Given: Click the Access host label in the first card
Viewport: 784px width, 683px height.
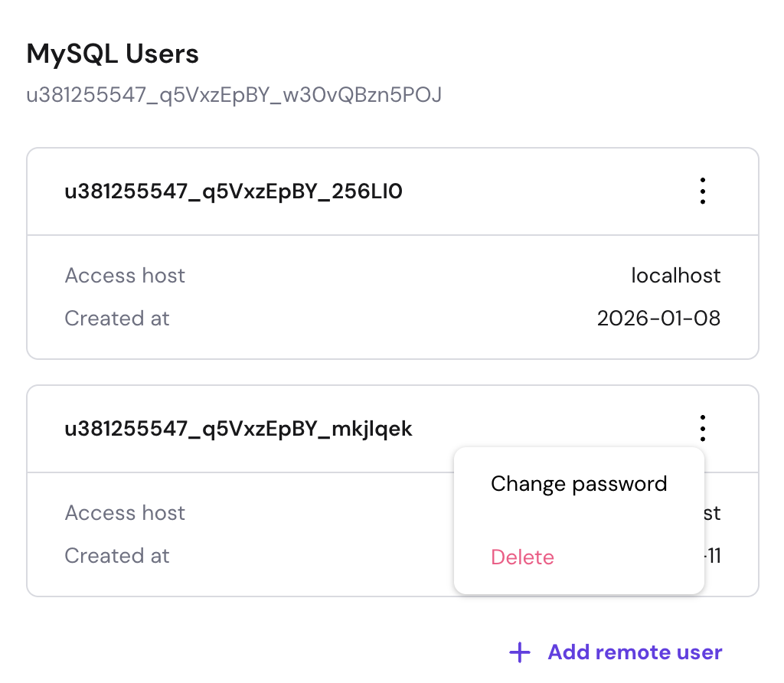Looking at the screenshot, I should point(125,276).
